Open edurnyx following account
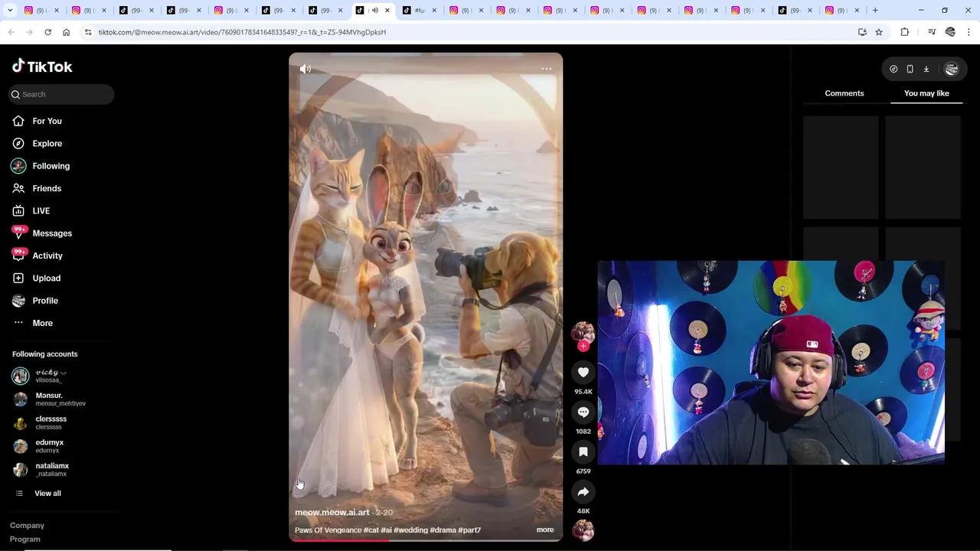 49,446
